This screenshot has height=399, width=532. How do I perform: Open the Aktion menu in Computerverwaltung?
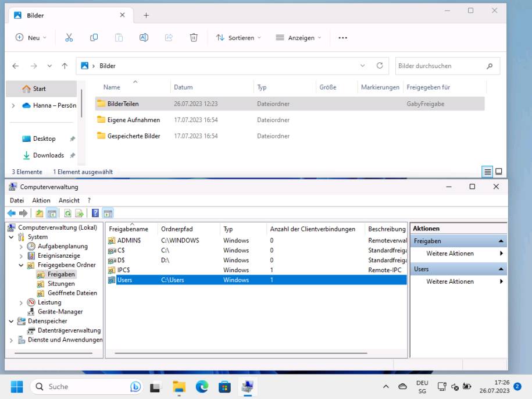pos(41,200)
